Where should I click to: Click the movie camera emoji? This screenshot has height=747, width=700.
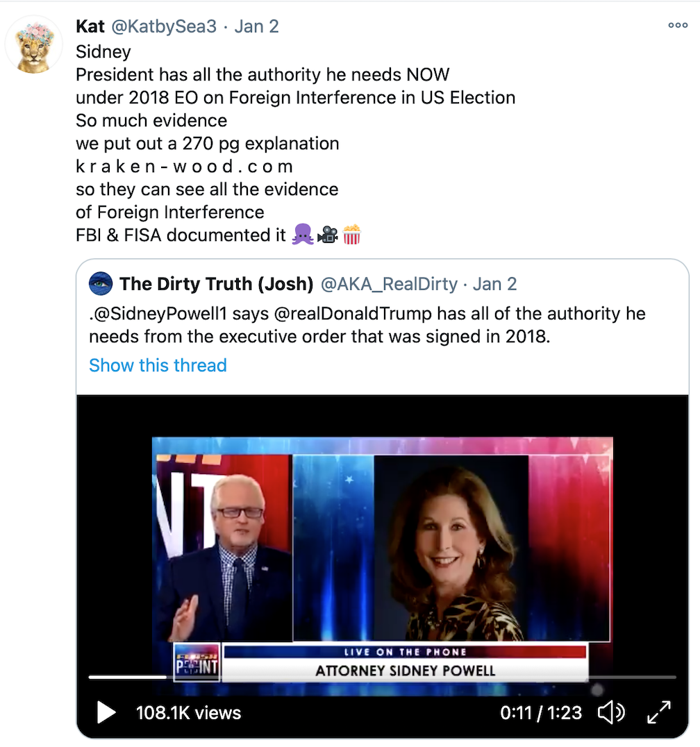327,235
